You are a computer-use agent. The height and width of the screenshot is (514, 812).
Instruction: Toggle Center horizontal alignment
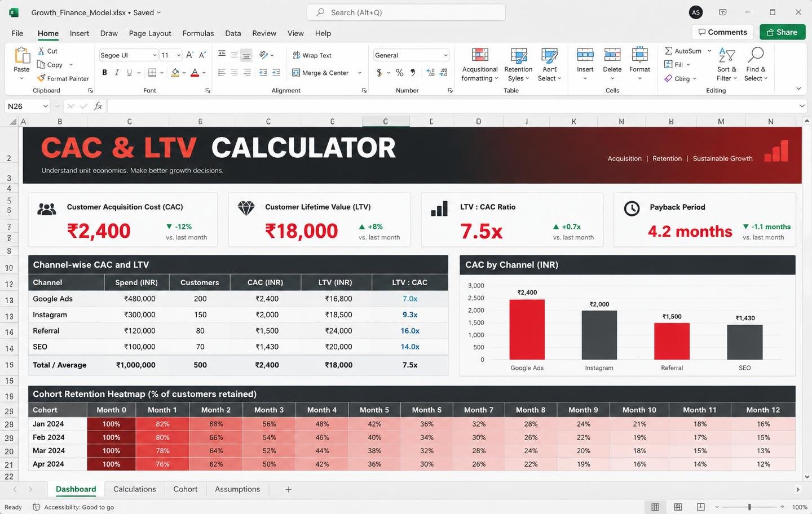[234, 73]
